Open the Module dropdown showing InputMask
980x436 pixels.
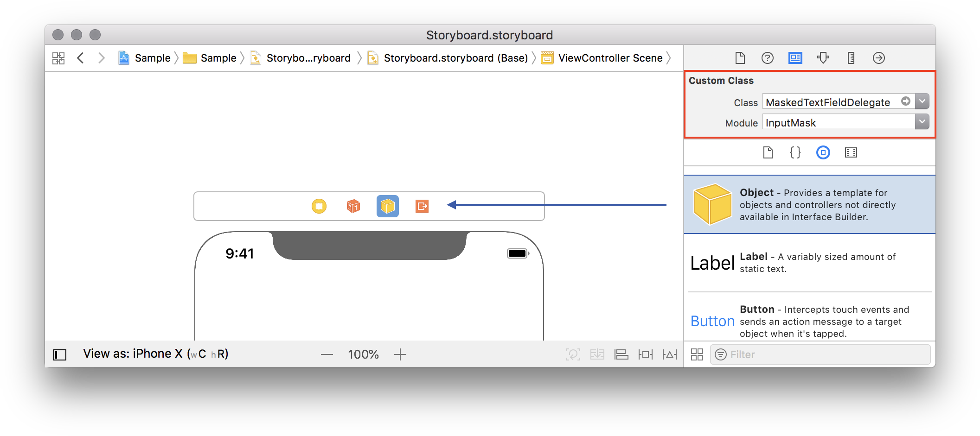pyautogui.click(x=922, y=122)
